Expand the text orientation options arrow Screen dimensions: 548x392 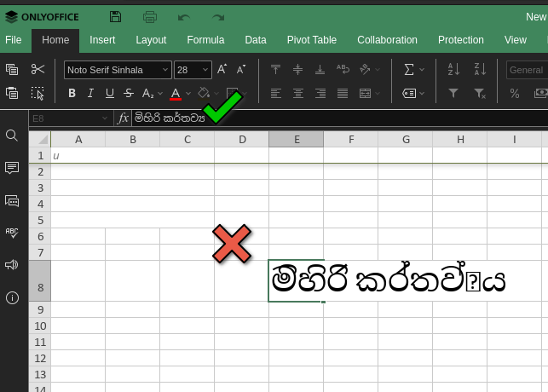(x=378, y=70)
